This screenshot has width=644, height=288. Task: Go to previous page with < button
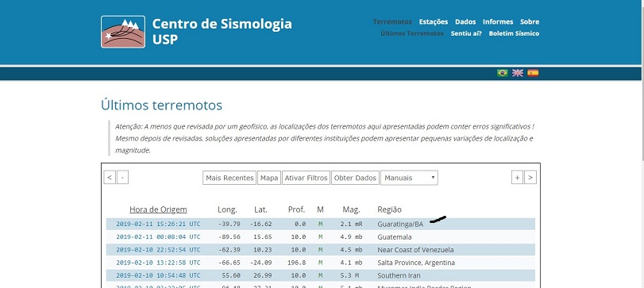click(110, 178)
